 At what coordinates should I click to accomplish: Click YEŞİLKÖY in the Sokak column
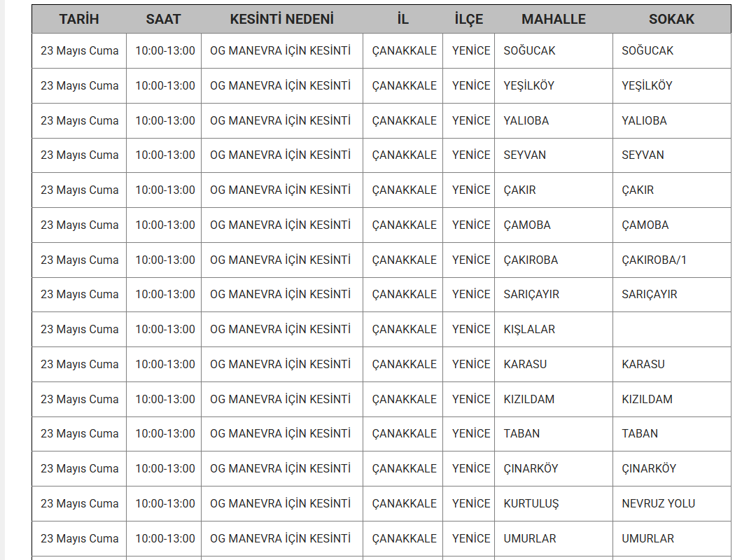pyautogui.click(x=647, y=85)
